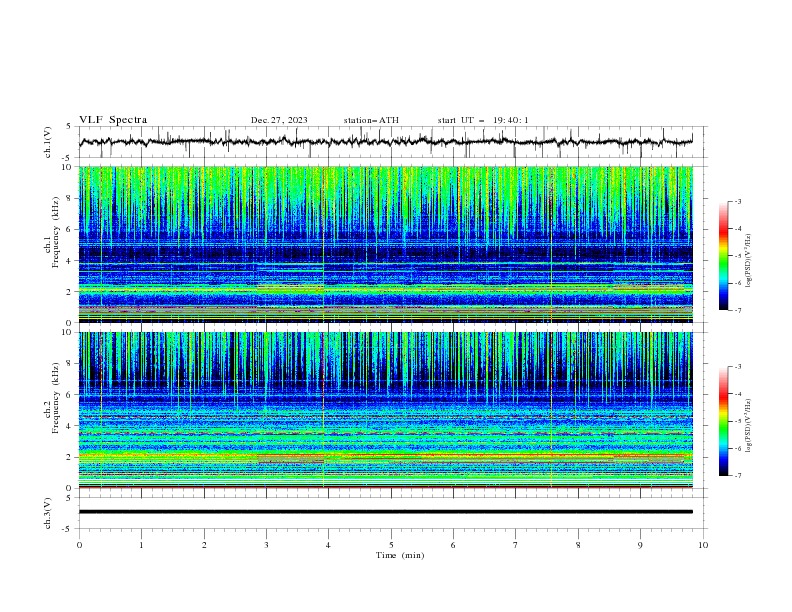This screenshot has height=612, width=792.
Task: Click the "-7" label on ch.2 colorbar
Action: point(737,476)
